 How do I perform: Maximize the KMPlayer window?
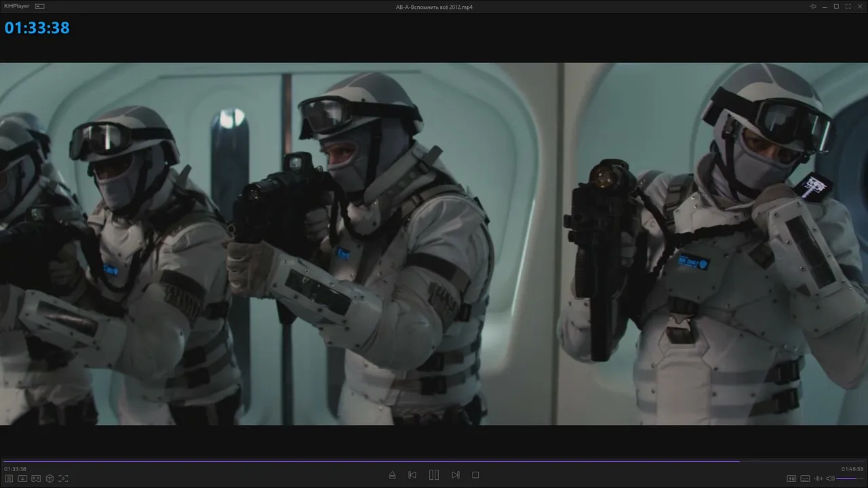[x=836, y=6]
